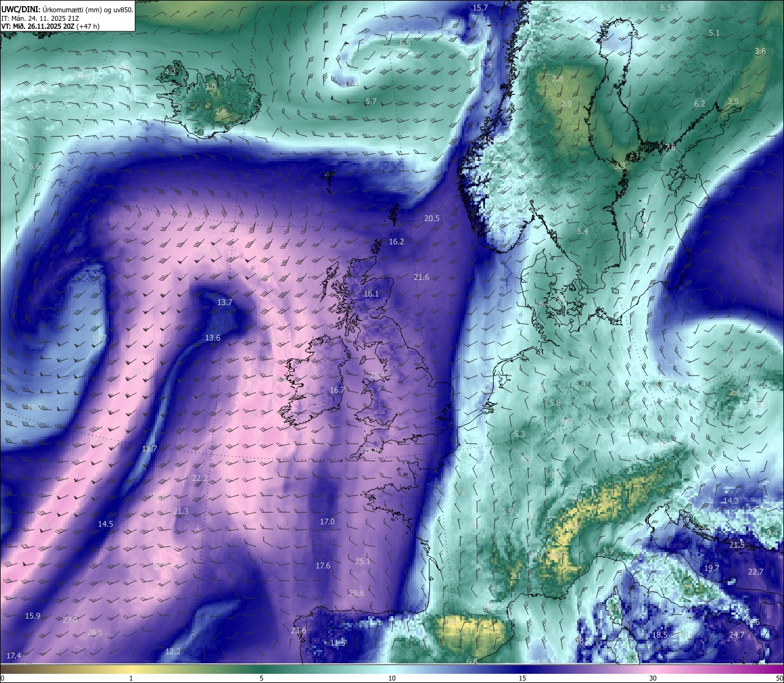Select the 4.2 value over western Iceland
This screenshot has height=683, width=784.
(170, 72)
